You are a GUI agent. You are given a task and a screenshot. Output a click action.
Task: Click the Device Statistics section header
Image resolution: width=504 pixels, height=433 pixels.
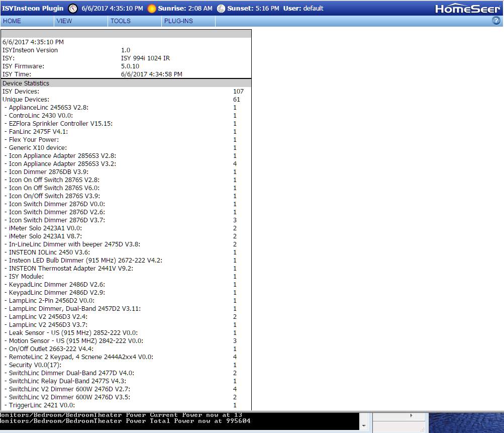(x=126, y=83)
